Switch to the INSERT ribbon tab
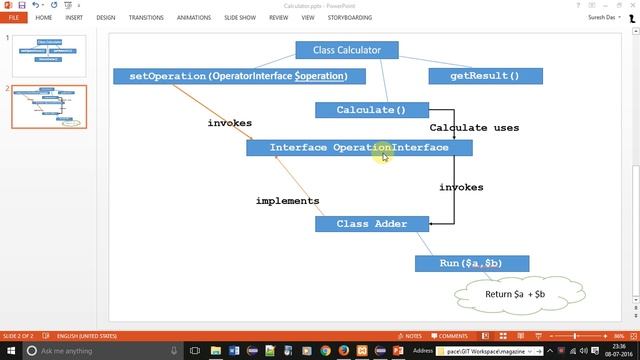This screenshot has width=640, height=360. 74,18
